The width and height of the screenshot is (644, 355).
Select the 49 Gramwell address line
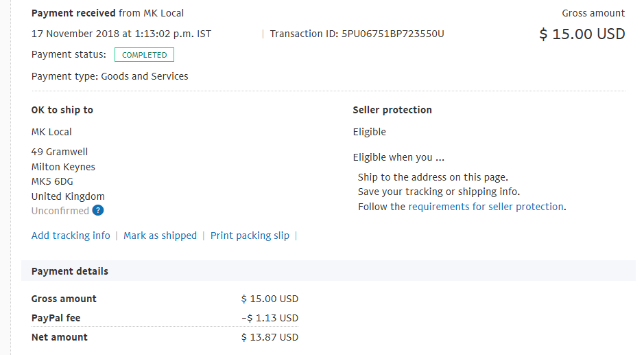(60, 152)
